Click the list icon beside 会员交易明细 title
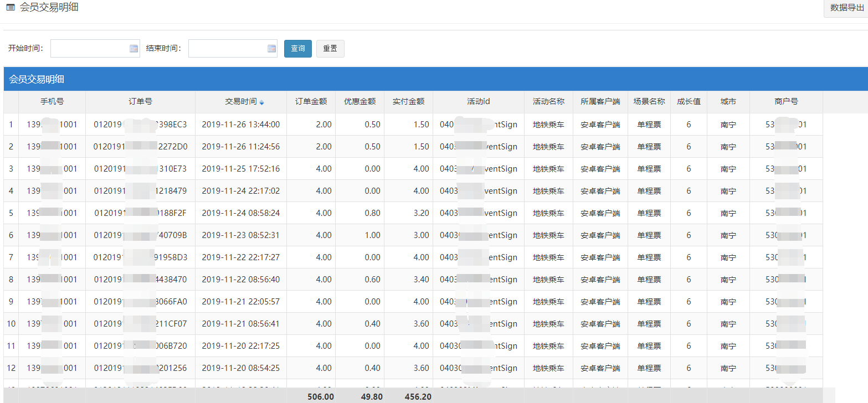Viewport: 868px width, 403px height. (x=11, y=7)
